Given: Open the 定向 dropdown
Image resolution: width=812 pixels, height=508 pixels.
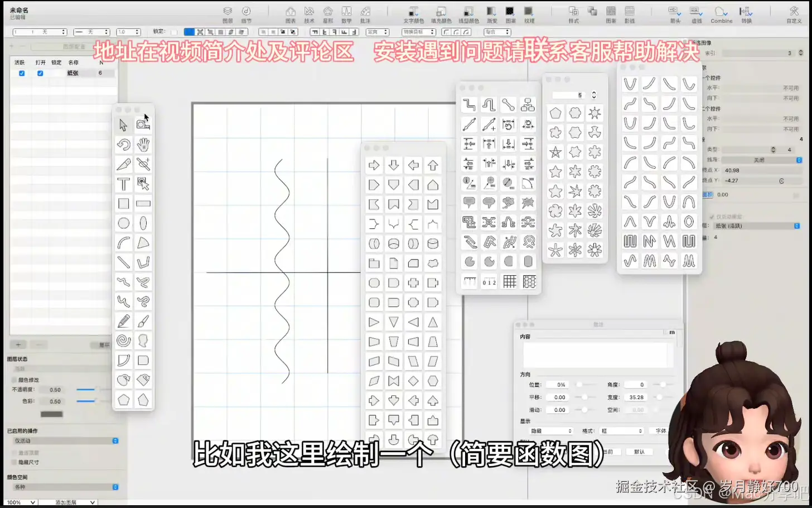Looking at the screenshot, I should coord(378,32).
